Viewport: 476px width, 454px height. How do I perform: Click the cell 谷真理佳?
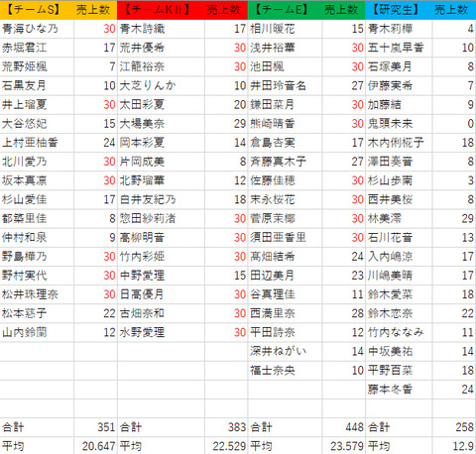click(x=285, y=294)
